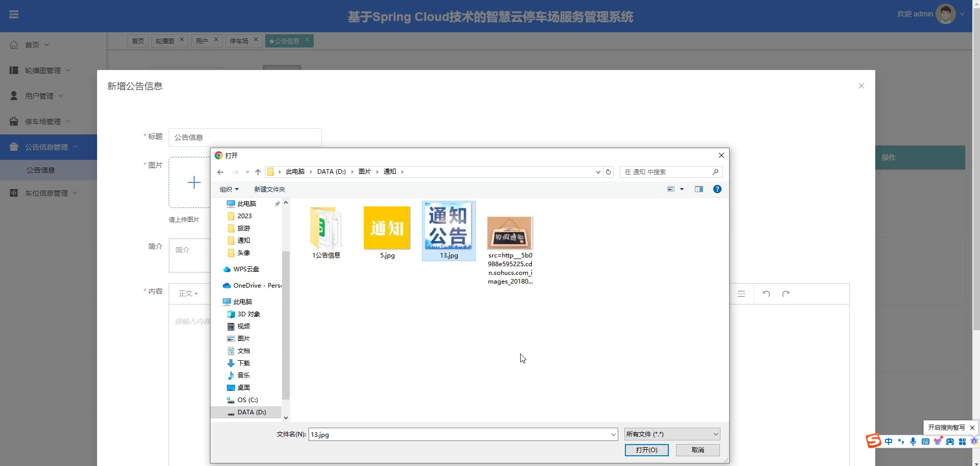Click 新建文件夹 in dialog toolbar
The height and width of the screenshot is (466, 980).
click(x=270, y=190)
